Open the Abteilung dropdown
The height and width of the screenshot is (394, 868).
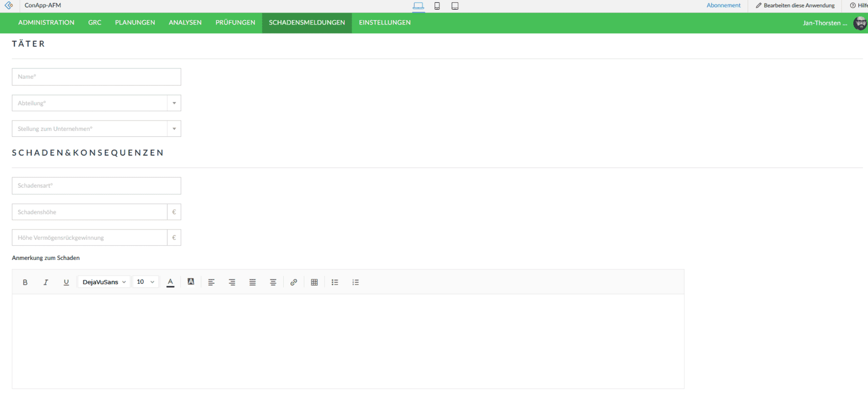pyautogui.click(x=174, y=103)
